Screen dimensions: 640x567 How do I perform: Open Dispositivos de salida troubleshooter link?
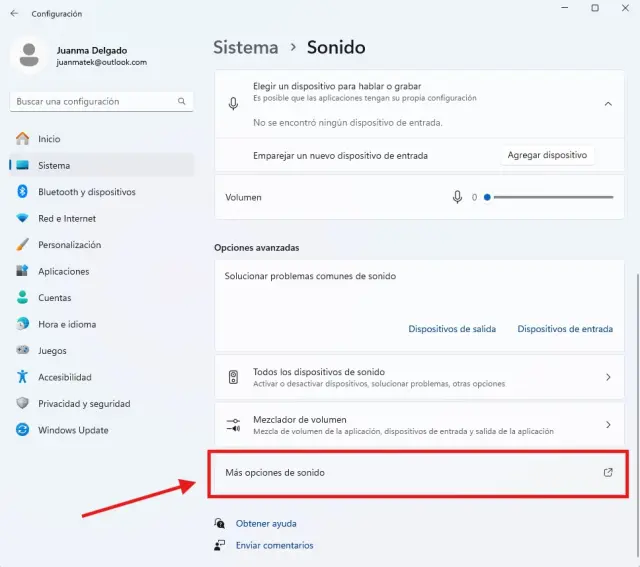click(451, 329)
